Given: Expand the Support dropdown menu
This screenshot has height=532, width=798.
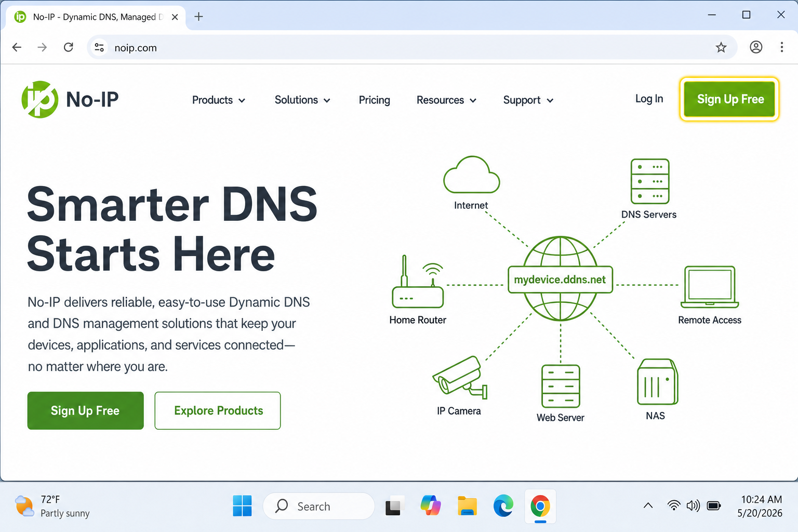Looking at the screenshot, I should tap(528, 100).
